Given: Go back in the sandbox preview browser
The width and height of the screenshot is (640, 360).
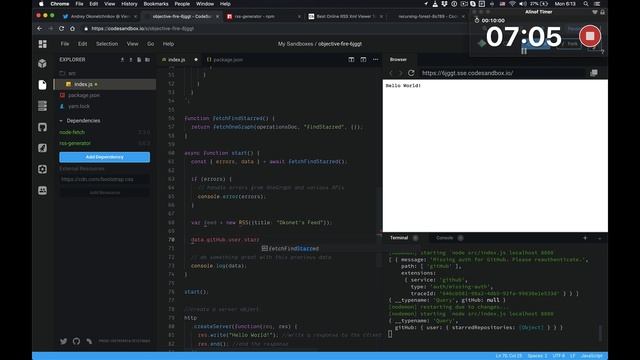Looking at the screenshot, I should pos(391,73).
